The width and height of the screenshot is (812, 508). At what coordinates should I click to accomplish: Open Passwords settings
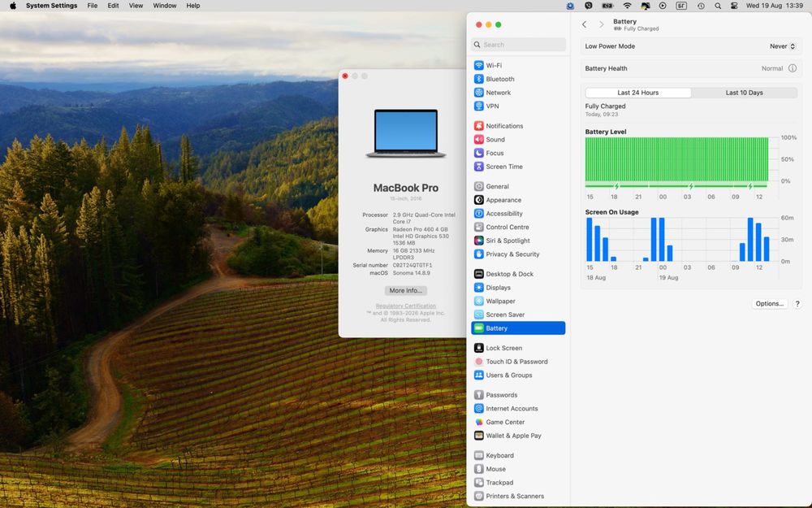(x=518, y=395)
